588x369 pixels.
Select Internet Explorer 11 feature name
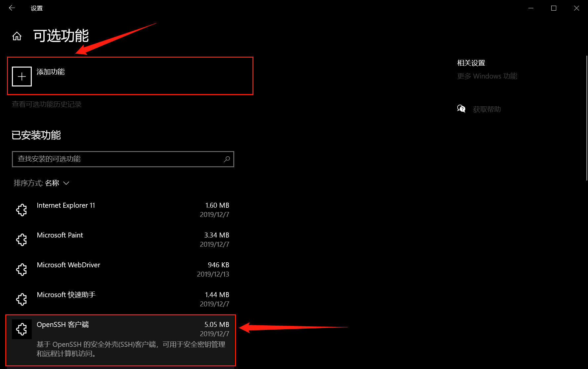coord(66,205)
